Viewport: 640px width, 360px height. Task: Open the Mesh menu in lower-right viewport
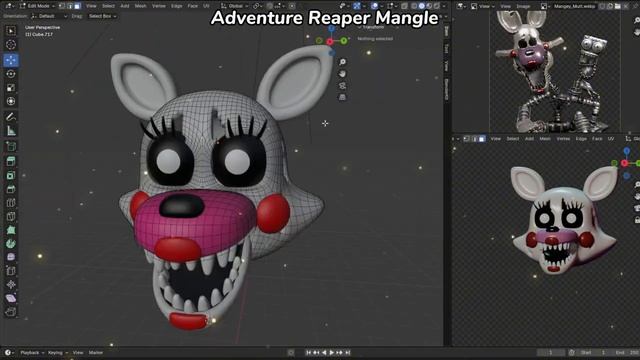point(545,139)
